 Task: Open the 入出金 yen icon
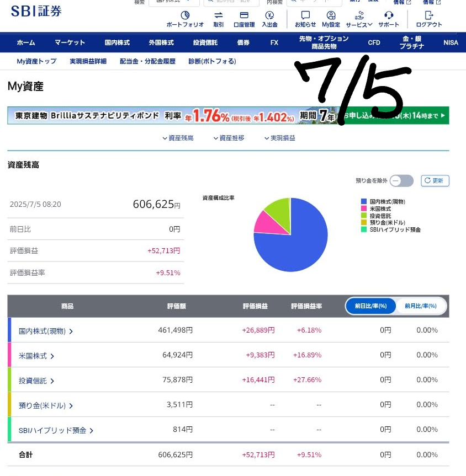(x=269, y=15)
